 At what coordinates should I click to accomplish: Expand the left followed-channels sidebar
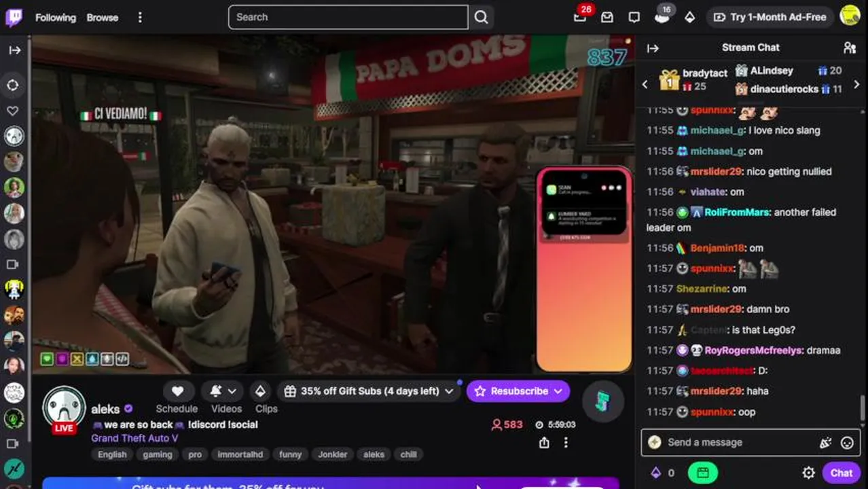pos(14,50)
